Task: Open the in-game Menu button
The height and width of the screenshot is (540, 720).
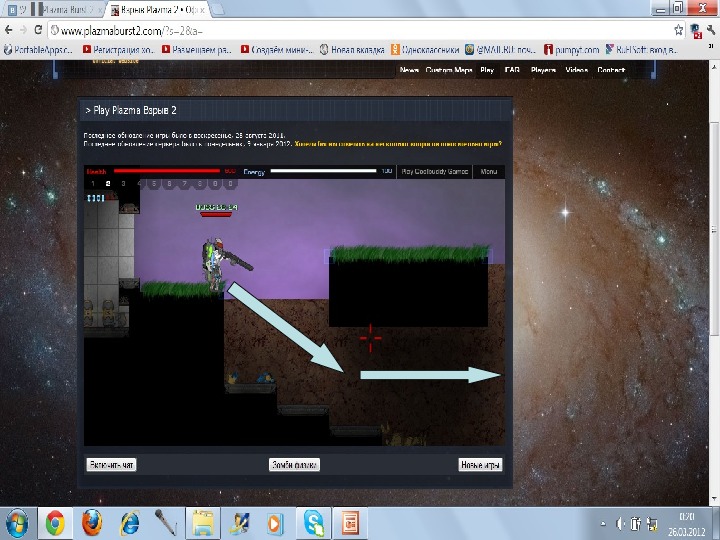Action: click(x=489, y=171)
